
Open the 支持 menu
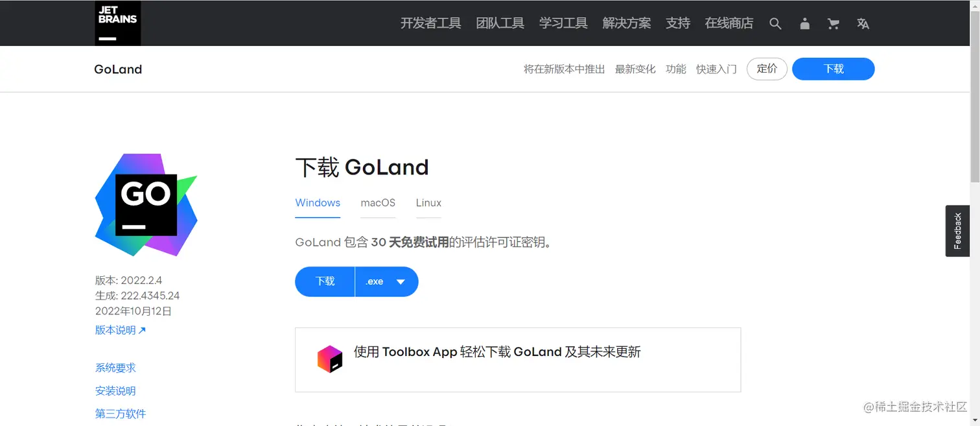click(678, 23)
